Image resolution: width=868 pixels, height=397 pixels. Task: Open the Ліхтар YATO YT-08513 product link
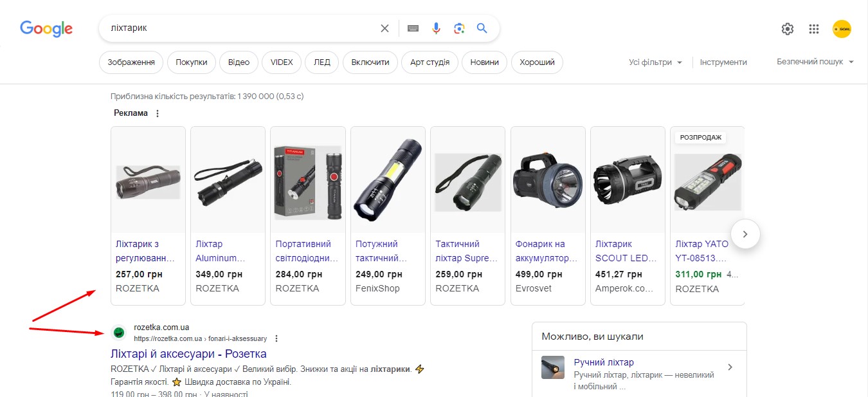702,251
